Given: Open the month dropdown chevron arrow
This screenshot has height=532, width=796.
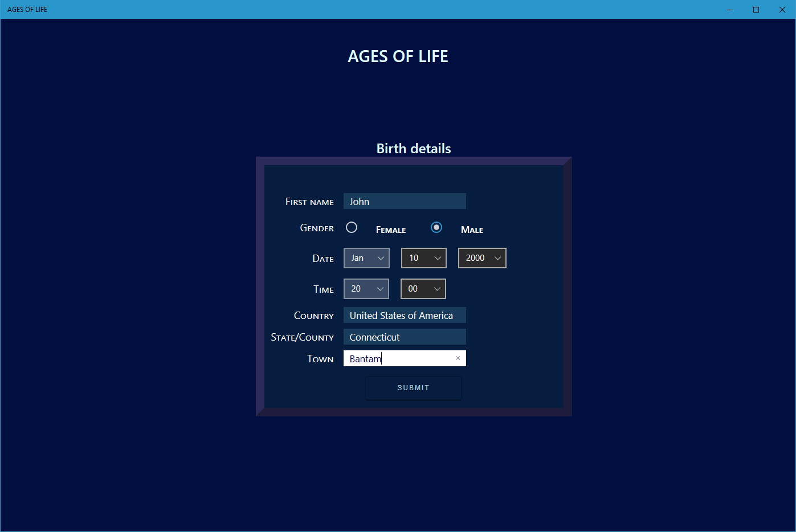Looking at the screenshot, I should [381, 257].
